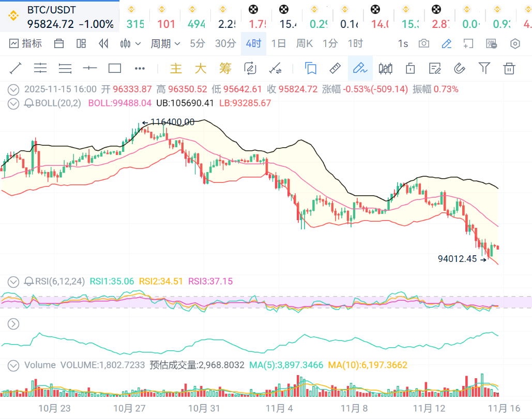Screen dimensions: 532x419
Task: Select the magnet snap tool
Action: click(460, 68)
